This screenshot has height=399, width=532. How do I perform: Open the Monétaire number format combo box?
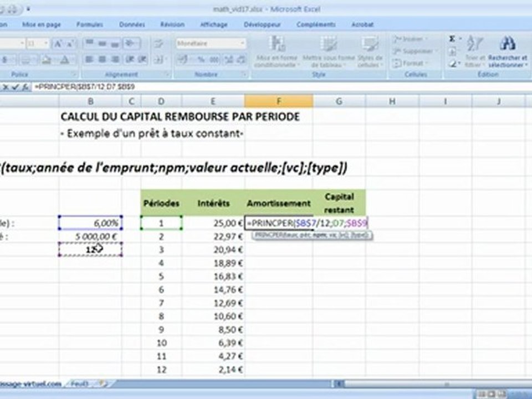point(211,43)
